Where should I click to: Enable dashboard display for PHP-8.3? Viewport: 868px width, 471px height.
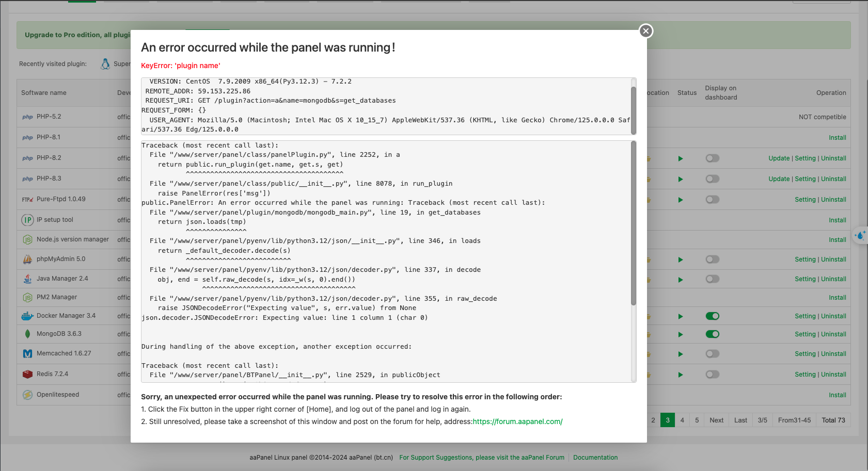[713, 179]
